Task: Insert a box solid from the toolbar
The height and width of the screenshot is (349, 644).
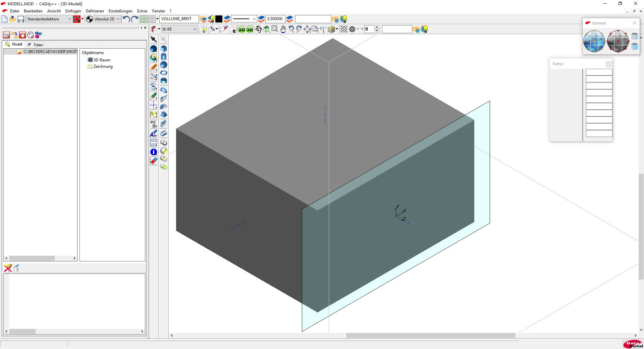Action: pyautogui.click(x=164, y=49)
